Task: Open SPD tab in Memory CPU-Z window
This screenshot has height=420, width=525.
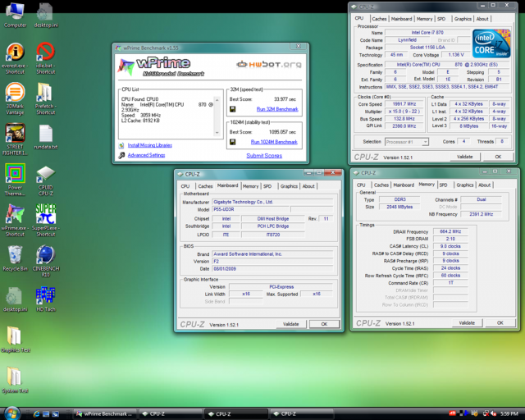Action: 444,185
